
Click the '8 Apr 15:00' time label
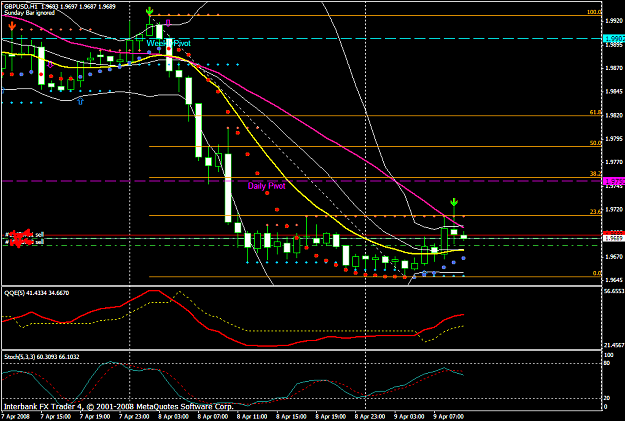292,417
